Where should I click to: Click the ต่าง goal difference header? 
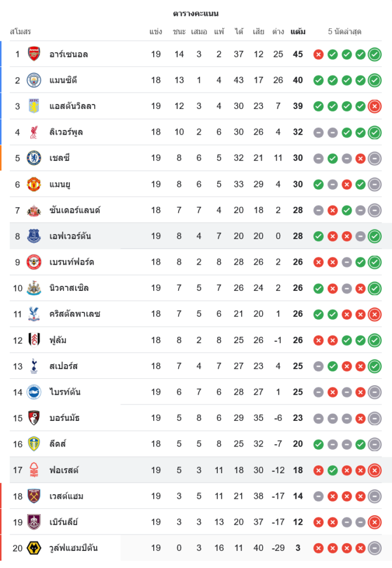coord(278,32)
